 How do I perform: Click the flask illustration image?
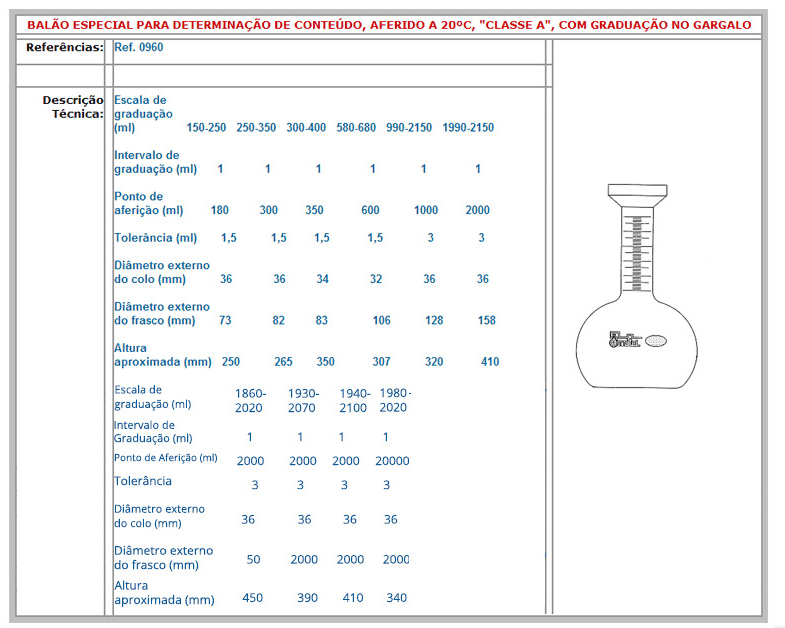pos(637,285)
